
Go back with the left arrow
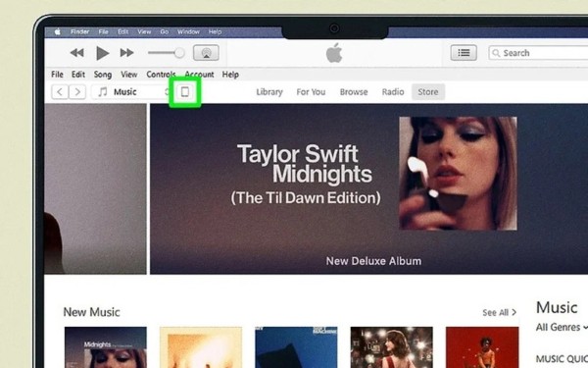[60, 91]
